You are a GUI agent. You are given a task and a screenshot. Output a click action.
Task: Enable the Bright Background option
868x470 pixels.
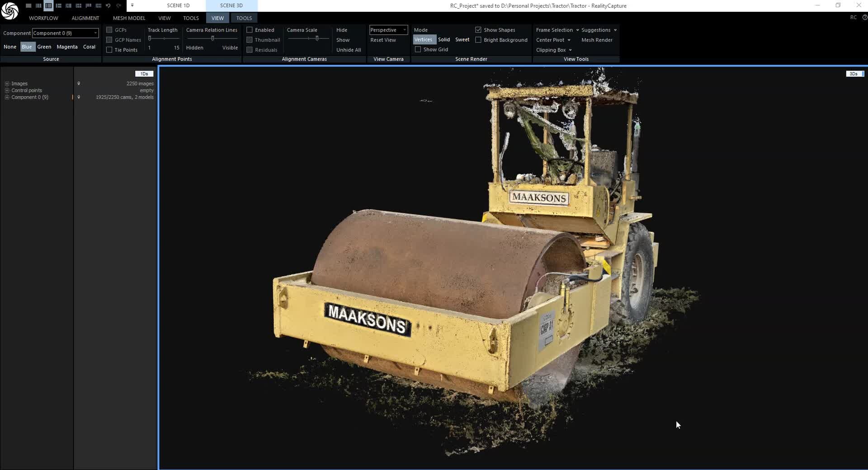pos(478,40)
